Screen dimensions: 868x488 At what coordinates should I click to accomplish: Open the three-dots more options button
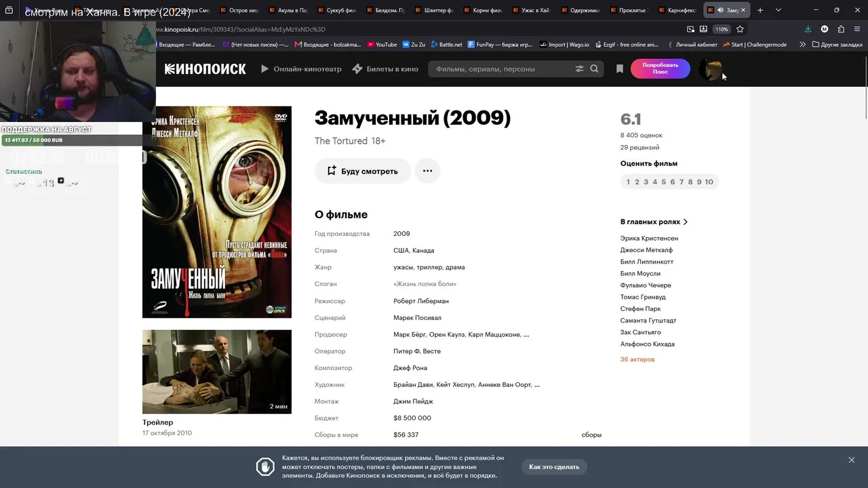pyautogui.click(x=428, y=171)
